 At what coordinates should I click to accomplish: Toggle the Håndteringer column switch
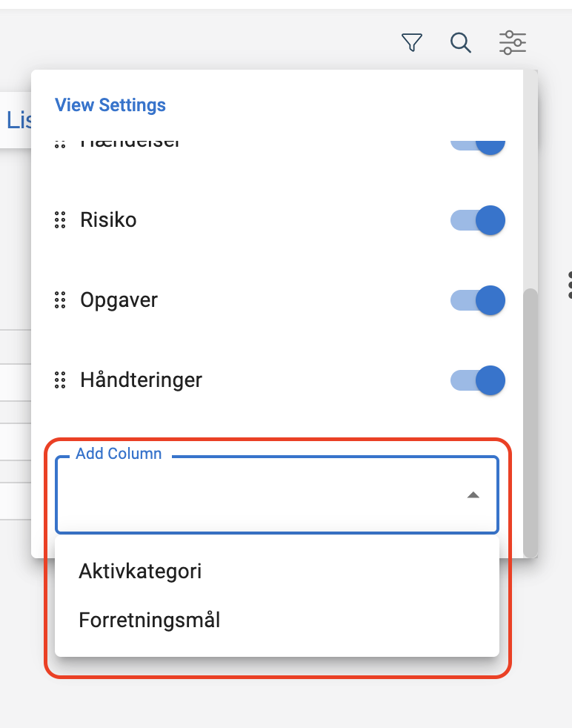[x=478, y=380]
